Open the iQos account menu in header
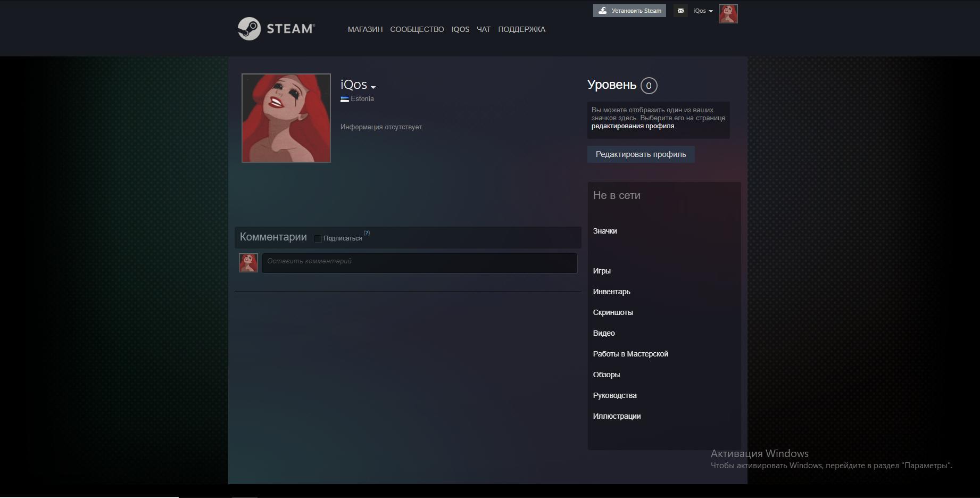980x498 pixels. click(x=702, y=11)
